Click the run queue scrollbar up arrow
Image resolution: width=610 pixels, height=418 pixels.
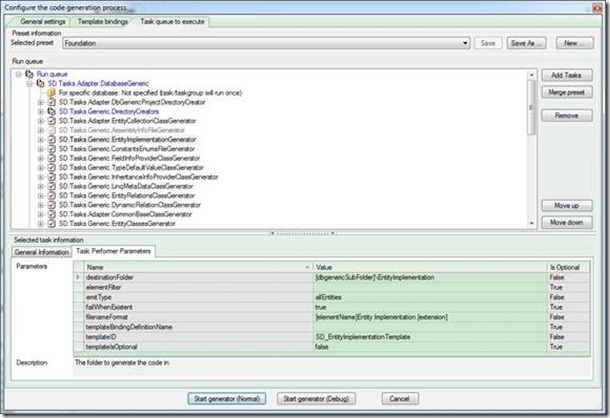[x=531, y=74]
